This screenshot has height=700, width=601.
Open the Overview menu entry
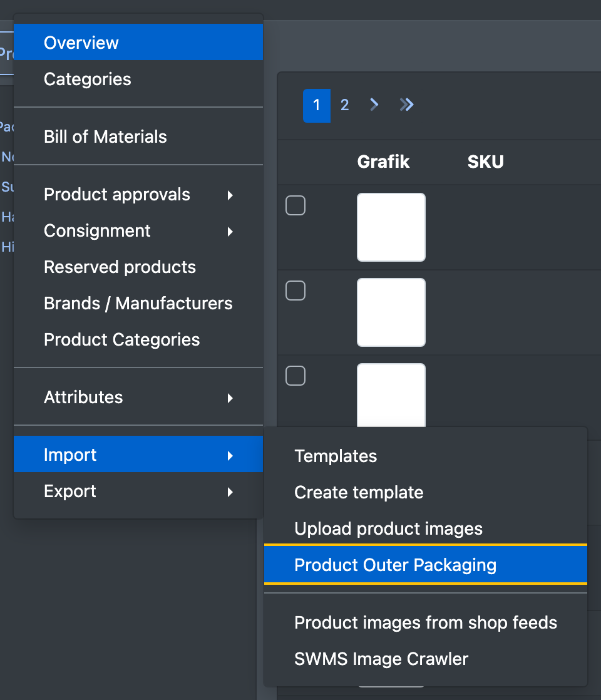click(138, 43)
